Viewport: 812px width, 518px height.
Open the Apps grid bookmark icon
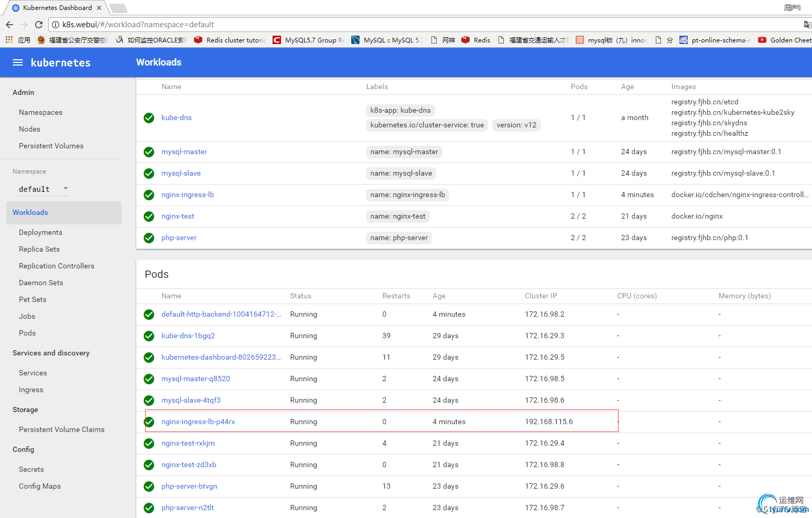coord(9,40)
